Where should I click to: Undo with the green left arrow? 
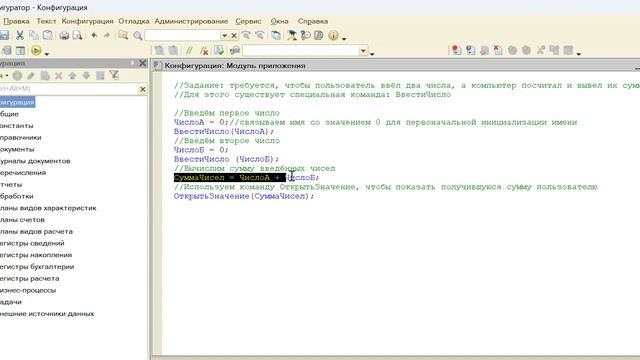(x=94, y=36)
